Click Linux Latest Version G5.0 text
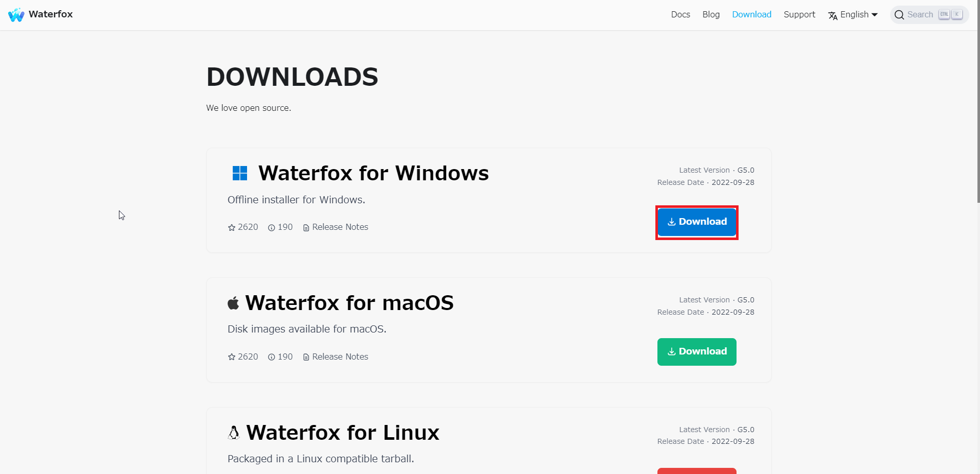Viewport: 980px width, 474px height. tap(717, 430)
